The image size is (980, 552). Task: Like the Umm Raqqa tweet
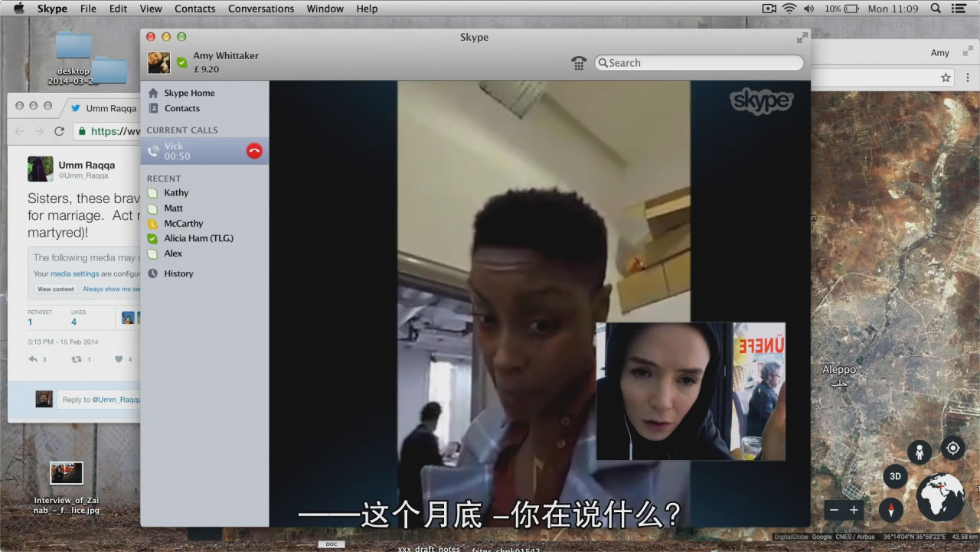119,359
